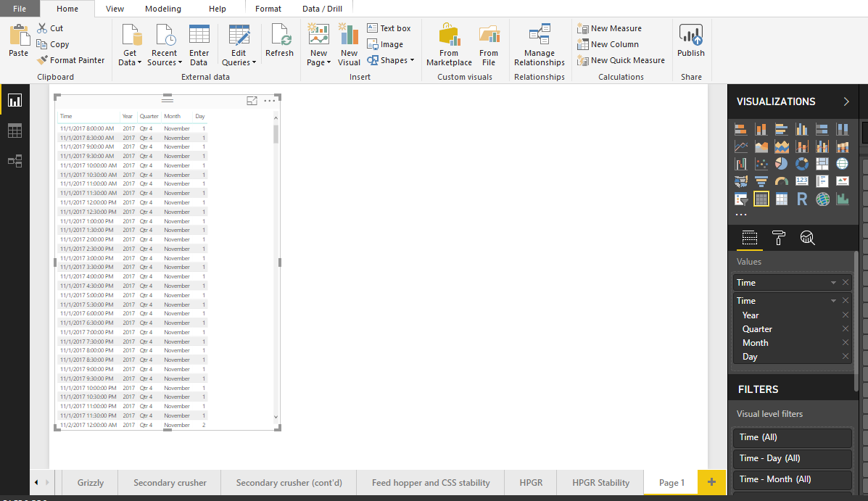Select the Slicer visualization
This screenshot has height=501, width=868.
point(740,199)
